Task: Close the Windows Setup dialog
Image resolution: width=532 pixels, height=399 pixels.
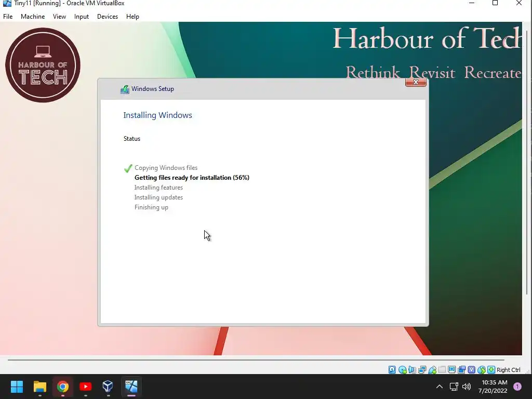Action: click(x=416, y=82)
